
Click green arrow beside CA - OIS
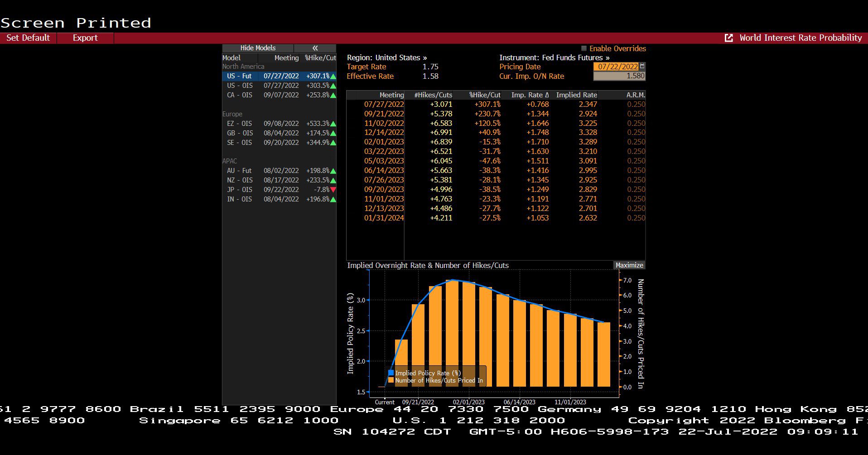(x=333, y=96)
